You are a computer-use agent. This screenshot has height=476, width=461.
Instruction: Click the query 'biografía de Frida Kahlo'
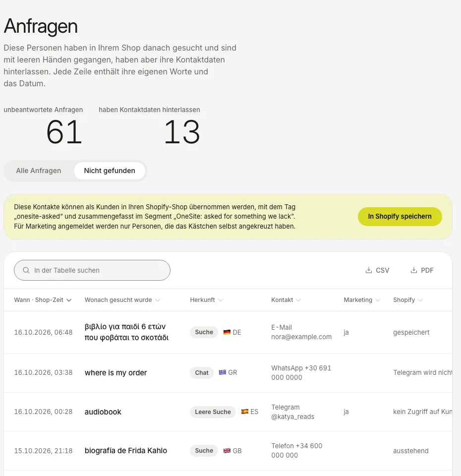tap(125, 451)
